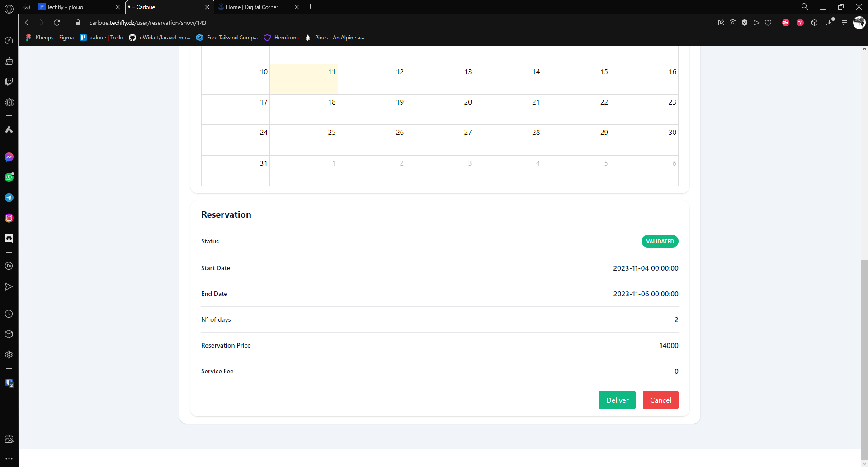Reload the current page
This screenshot has width=868, height=467.
pos(57,23)
